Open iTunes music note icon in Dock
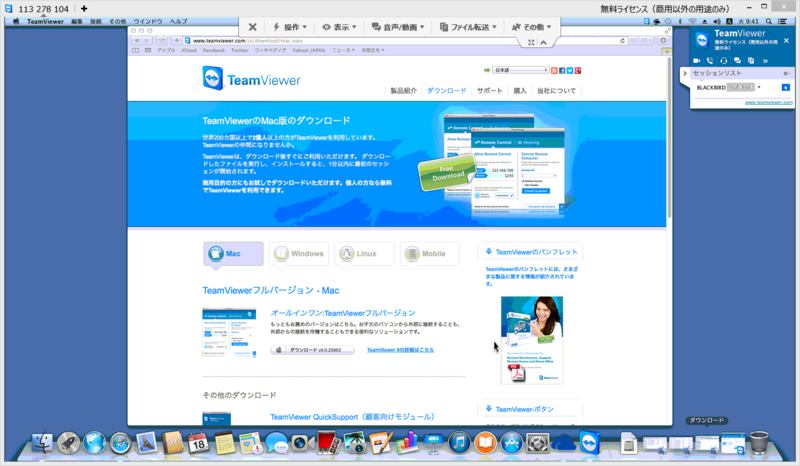Image resolution: width=800 pixels, height=466 pixels. click(x=459, y=443)
